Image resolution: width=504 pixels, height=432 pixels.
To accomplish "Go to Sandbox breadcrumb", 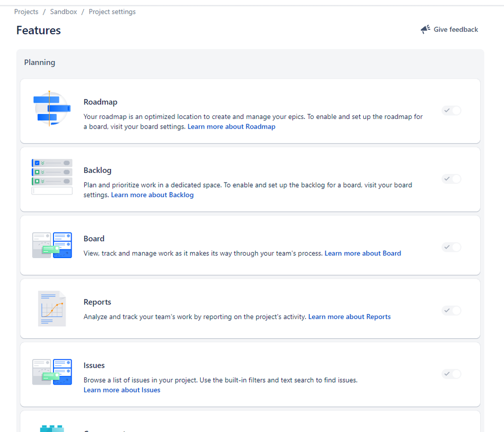I will (x=64, y=12).
